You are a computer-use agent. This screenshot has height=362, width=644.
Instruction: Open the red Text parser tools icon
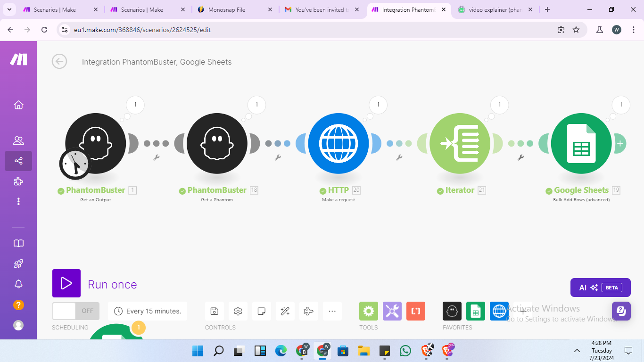[x=416, y=311]
